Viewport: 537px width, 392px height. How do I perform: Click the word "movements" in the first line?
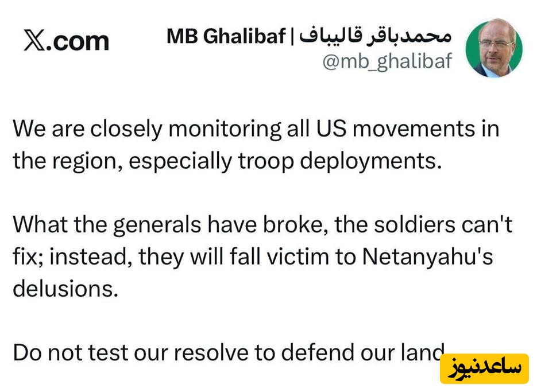tap(412, 129)
